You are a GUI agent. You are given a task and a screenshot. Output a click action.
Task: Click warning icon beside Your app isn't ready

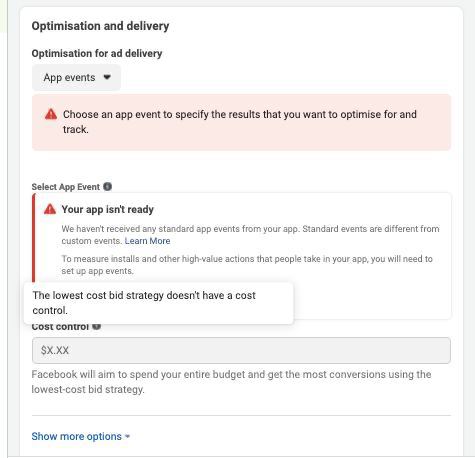50,209
